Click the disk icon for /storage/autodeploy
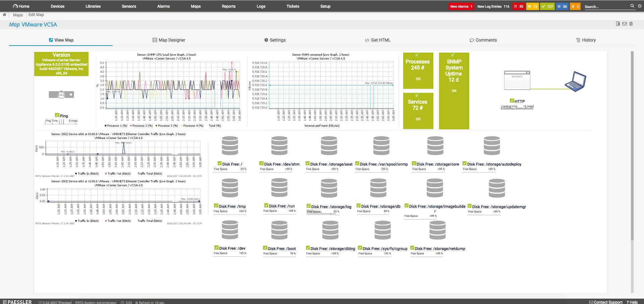The width and height of the screenshot is (644, 304). pyautogui.click(x=492, y=145)
